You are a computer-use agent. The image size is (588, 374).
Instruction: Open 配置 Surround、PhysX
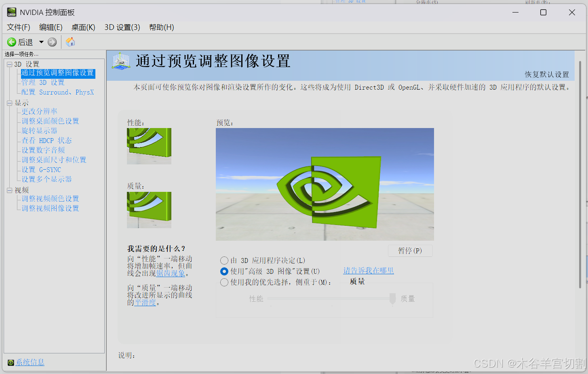pos(58,92)
